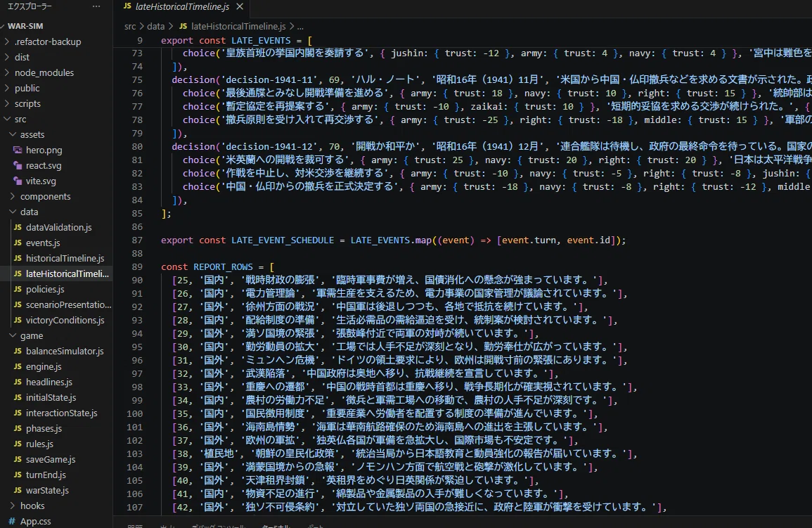Click the JS icon in the editor tab

(x=127, y=6)
